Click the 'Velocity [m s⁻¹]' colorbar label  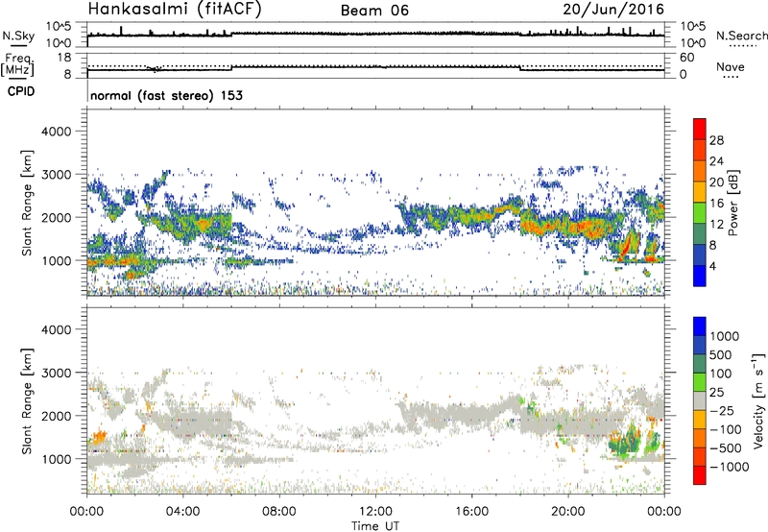click(758, 400)
